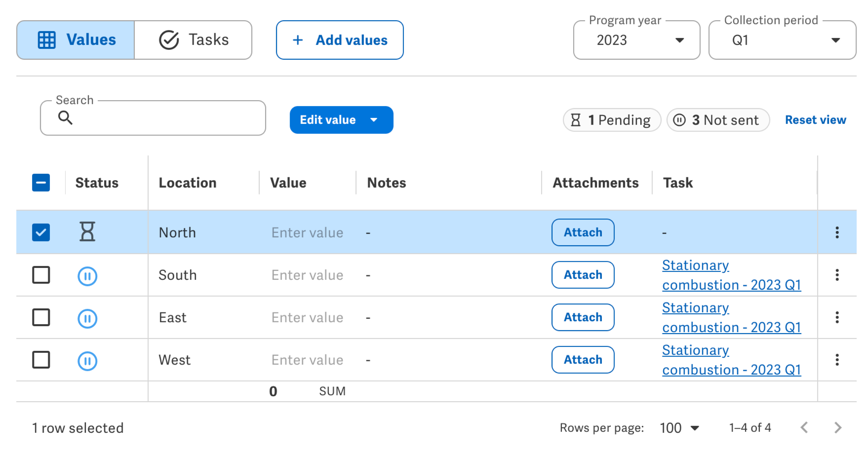
Task: Click the hourglass icon in the 1 Pending chip
Action: pyautogui.click(x=576, y=120)
